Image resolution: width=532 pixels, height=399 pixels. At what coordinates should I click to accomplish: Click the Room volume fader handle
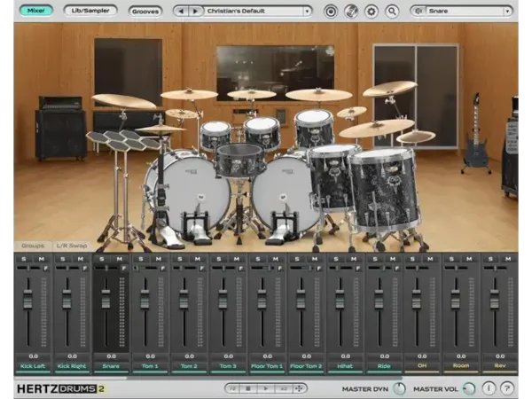coord(456,300)
